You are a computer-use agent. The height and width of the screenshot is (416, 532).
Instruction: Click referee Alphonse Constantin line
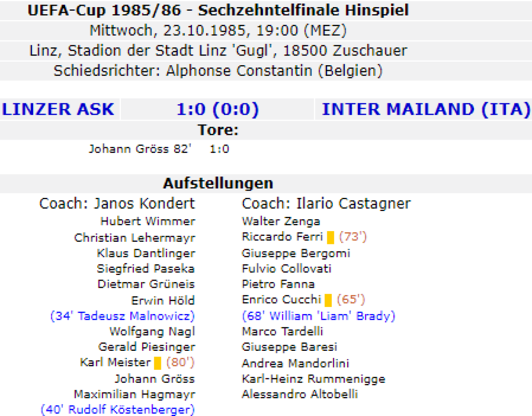click(218, 71)
